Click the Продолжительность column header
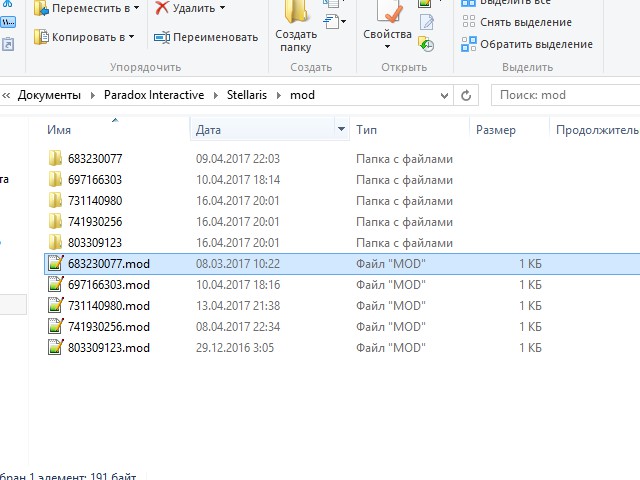Viewport: 640px width, 480px height. point(597,130)
